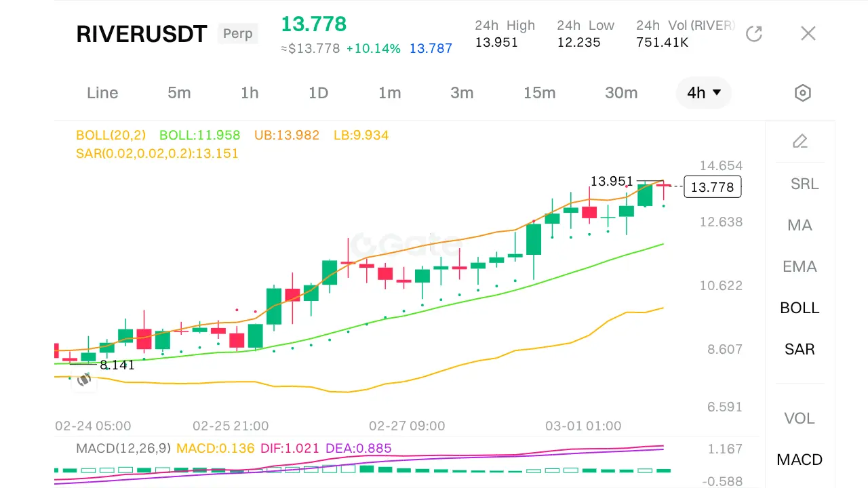This screenshot has width=868, height=488.
Task: Click the SAR(0.02,0.02,0.2):13.151 label
Action: (157, 154)
